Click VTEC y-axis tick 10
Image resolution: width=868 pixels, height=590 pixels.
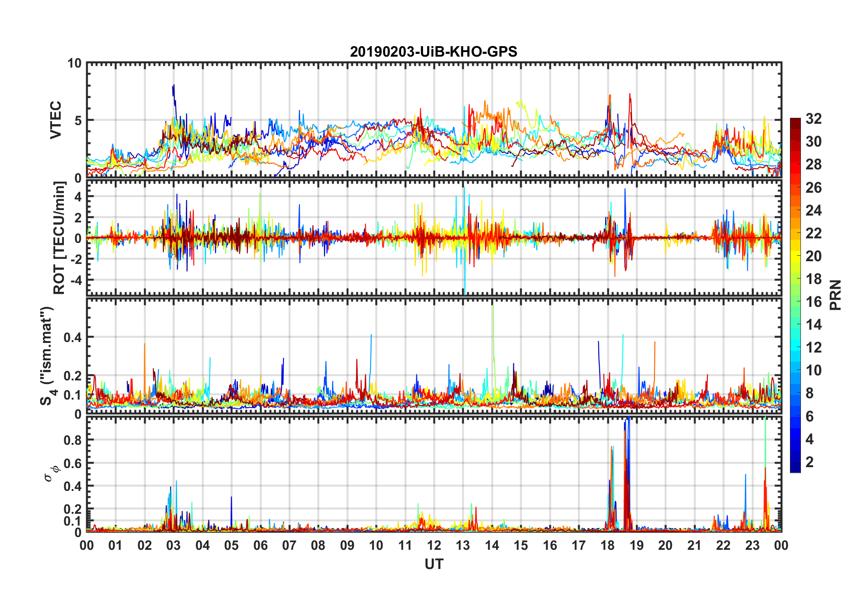[74, 63]
